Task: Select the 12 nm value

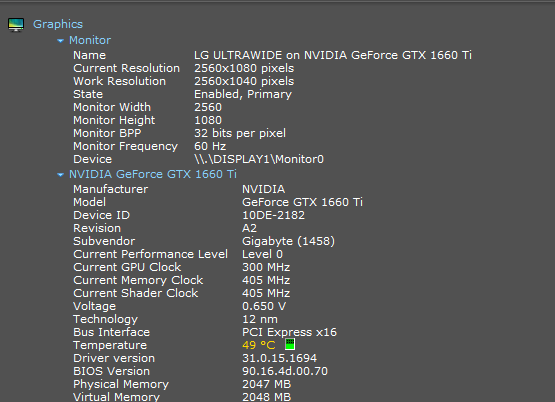Action: (260, 320)
